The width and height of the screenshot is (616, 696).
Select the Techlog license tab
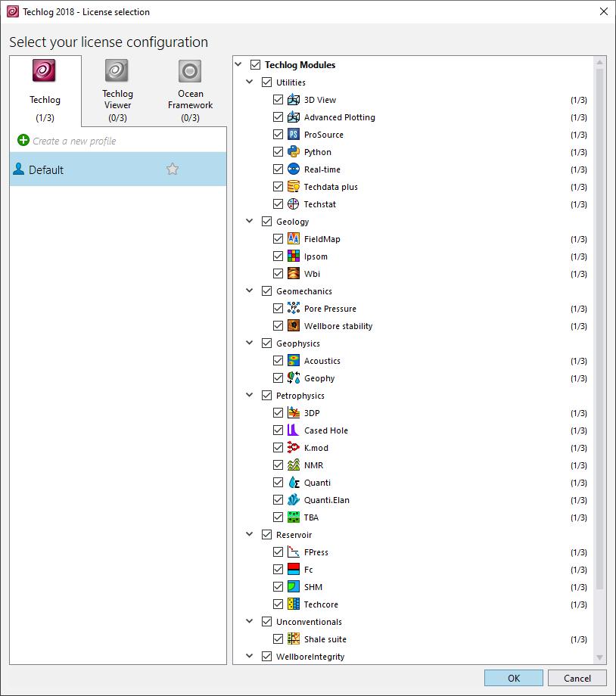(x=45, y=91)
